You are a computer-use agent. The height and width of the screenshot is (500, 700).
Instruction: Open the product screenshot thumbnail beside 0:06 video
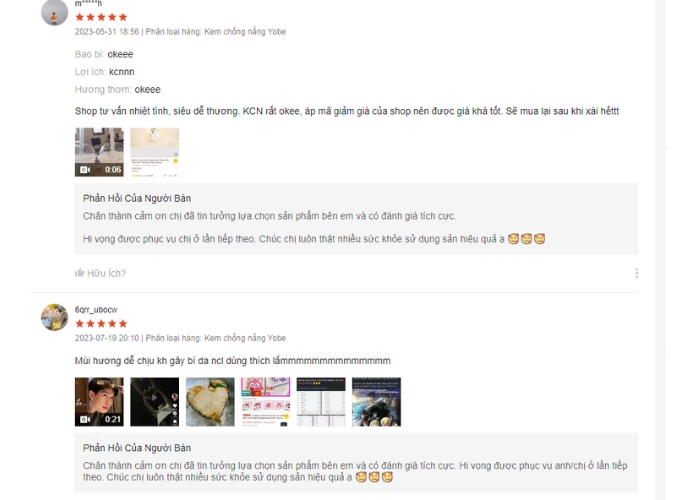click(154, 152)
